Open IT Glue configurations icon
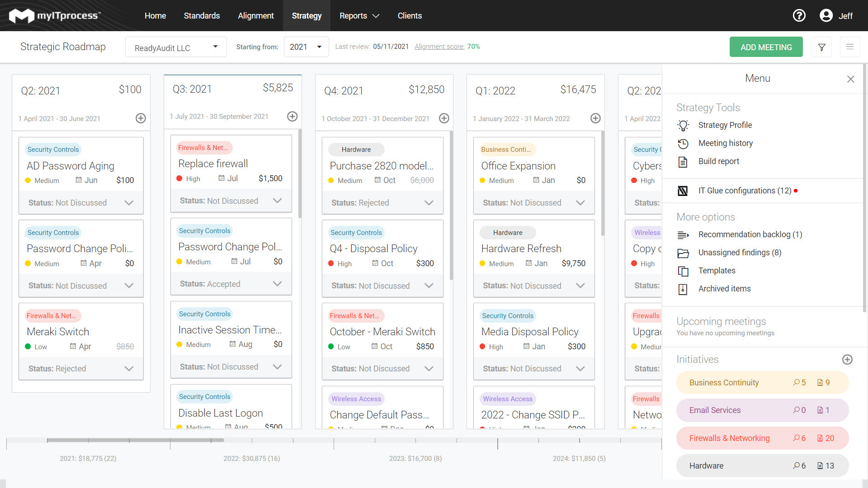 click(684, 190)
